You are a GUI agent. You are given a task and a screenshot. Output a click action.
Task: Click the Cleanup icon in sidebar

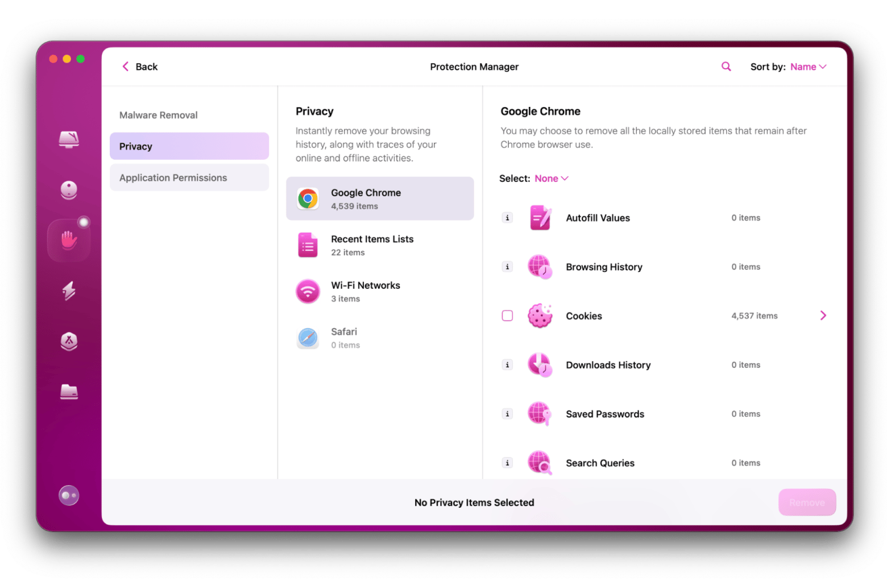(x=69, y=190)
